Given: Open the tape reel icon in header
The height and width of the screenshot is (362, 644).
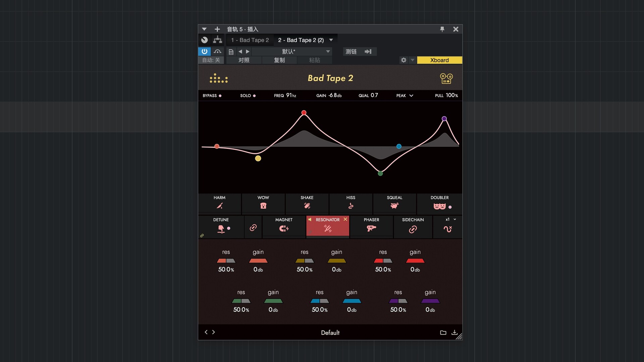Looking at the screenshot, I should [446, 78].
